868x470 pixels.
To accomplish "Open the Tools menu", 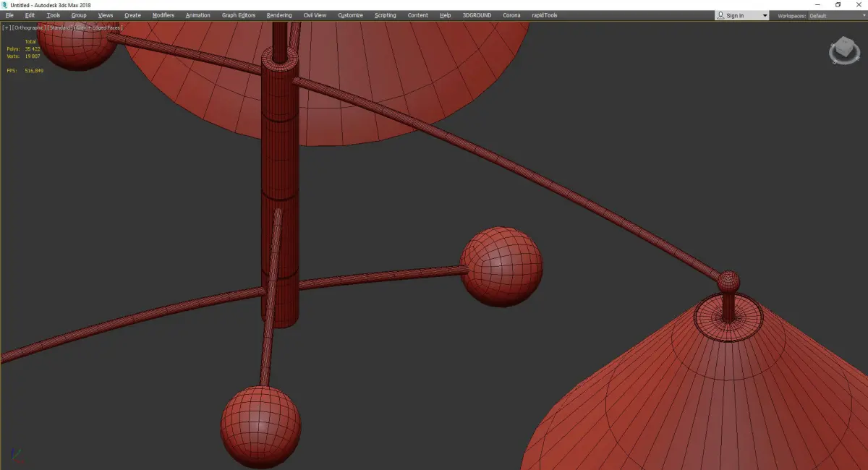I will (x=54, y=15).
